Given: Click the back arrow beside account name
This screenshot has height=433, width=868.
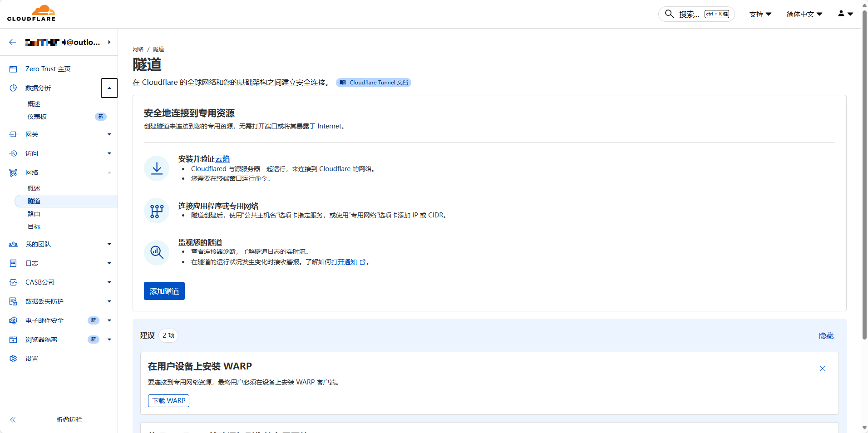Looking at the screenshot, I should [x=13, y=42].
